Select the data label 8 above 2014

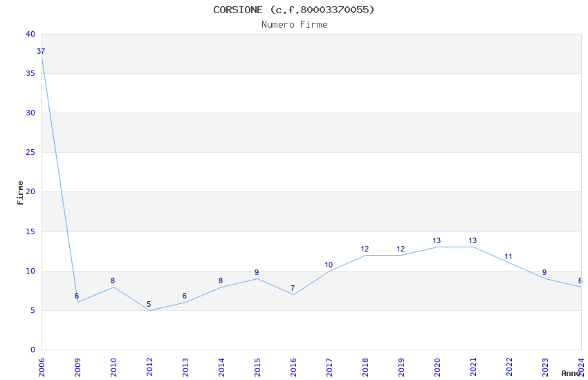[221, 281]
